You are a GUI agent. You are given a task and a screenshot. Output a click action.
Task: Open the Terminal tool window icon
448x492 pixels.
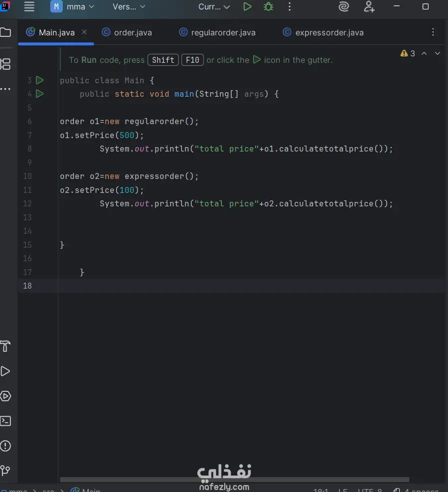(5, 421)
